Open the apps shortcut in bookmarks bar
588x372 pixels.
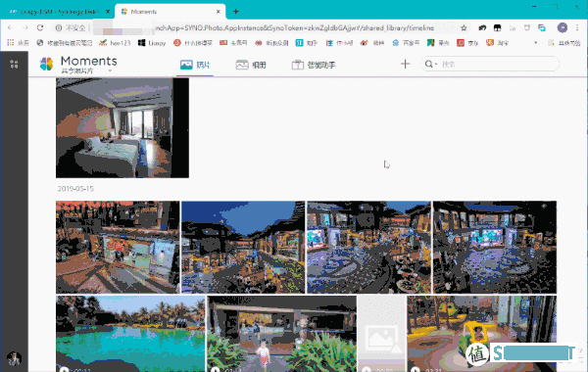[18, 43]
